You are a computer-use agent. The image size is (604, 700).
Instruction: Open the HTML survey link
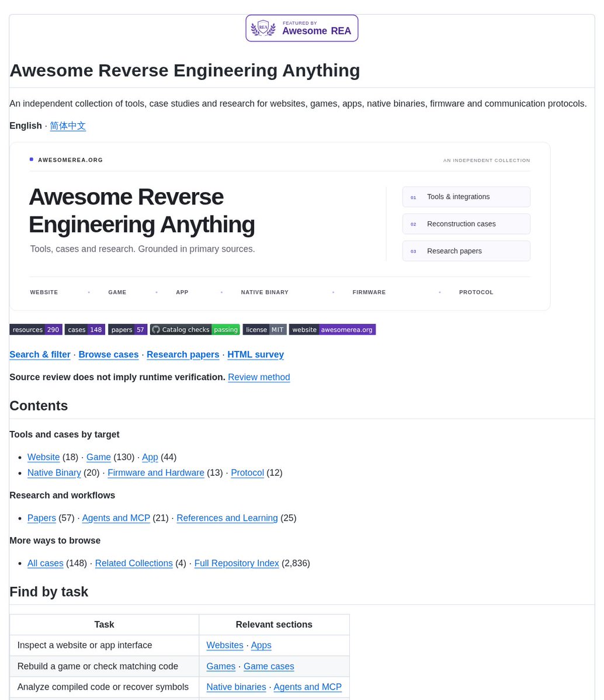pyautogui.click(x=255, y=354)
